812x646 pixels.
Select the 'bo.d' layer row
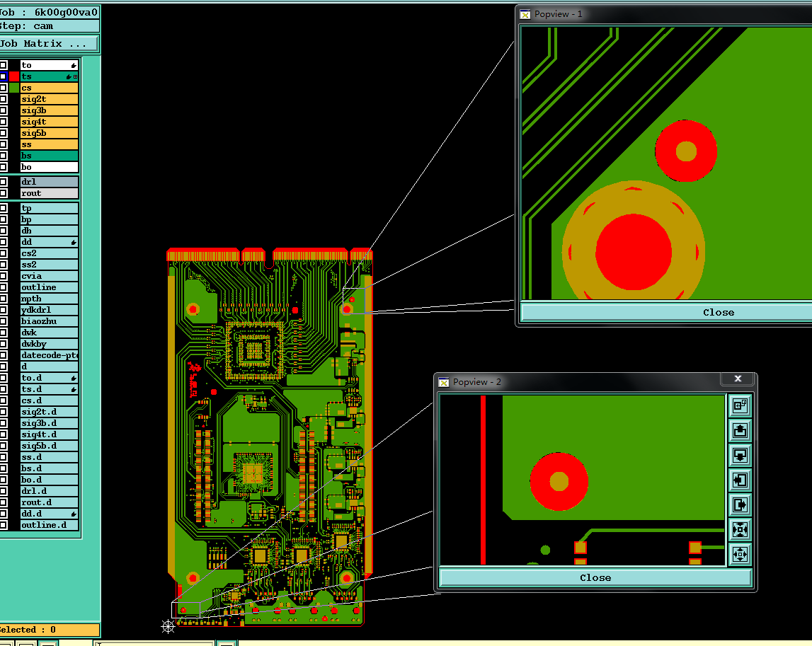tap(49, 480)
